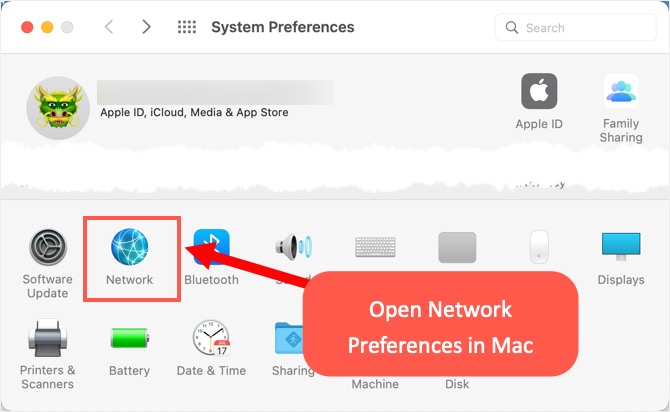Open the Sharing preferences pane
Image resolution: width=670 pixels, height=412 pixels.
tap(289, 349)
